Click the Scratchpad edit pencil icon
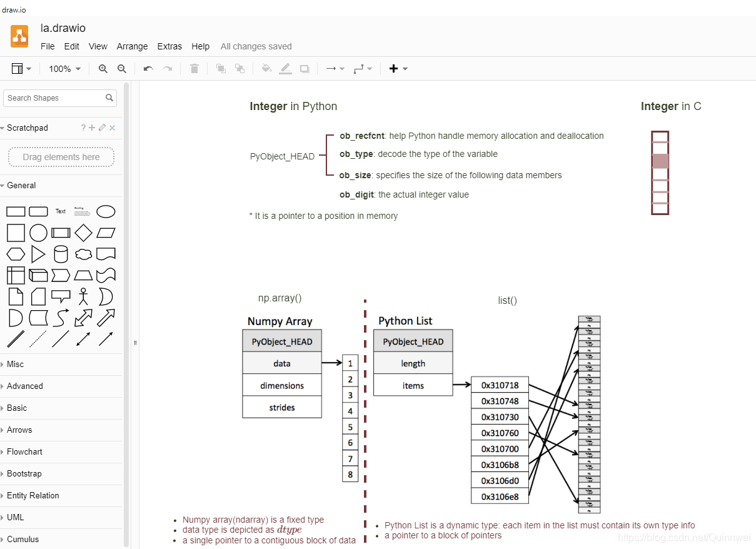This screenshot has height=549, width=756. tap(103, 128)
